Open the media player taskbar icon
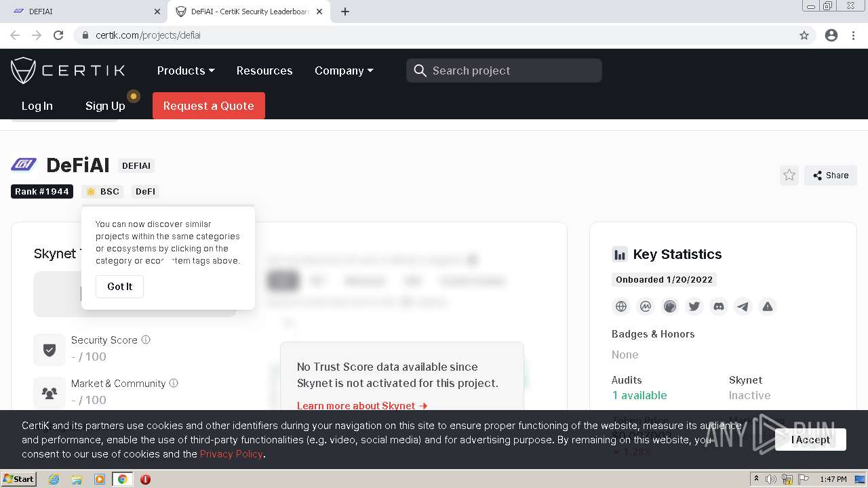The width and height of the screenshot is (868, 488). point(100,479)
